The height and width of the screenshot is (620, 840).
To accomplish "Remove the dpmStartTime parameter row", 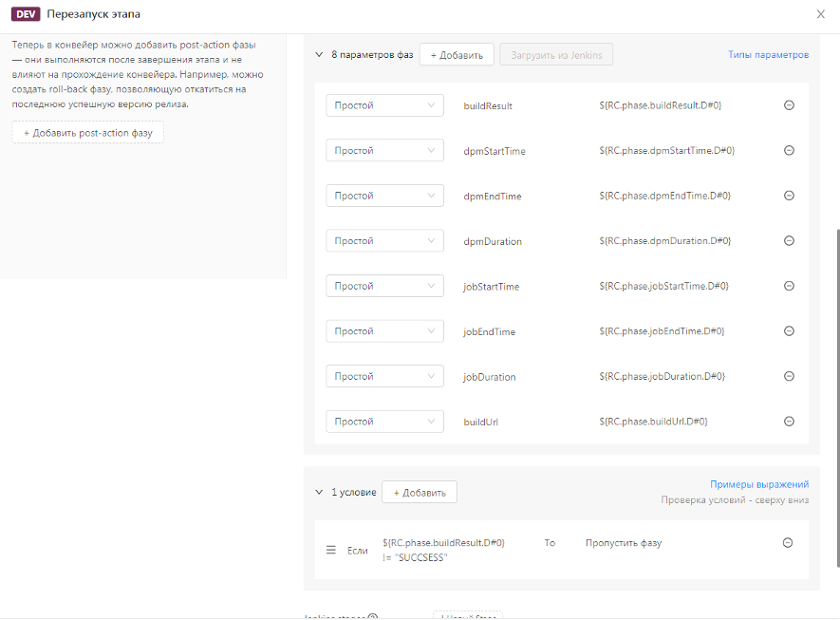I will [x=788, y=150].
